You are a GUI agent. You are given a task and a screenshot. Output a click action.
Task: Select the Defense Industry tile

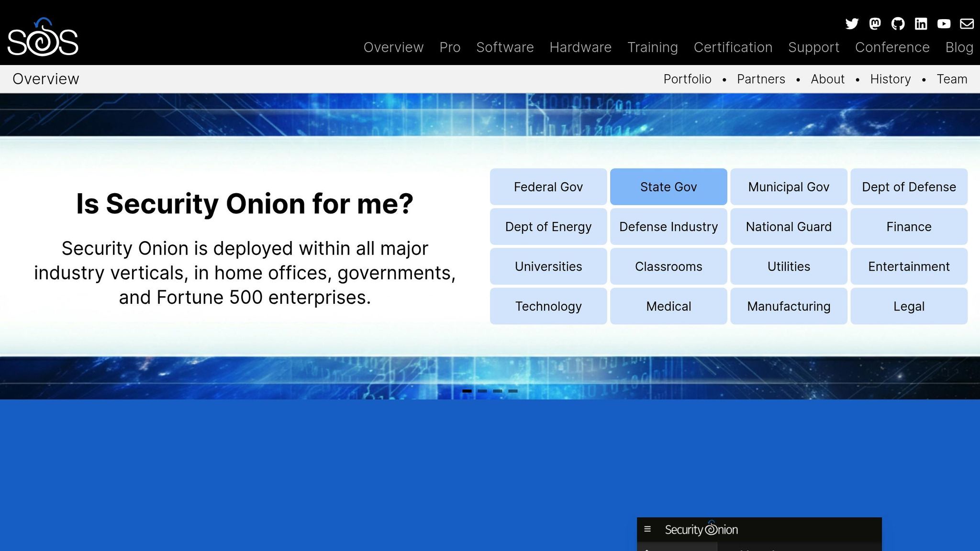[x=668, y=226]
